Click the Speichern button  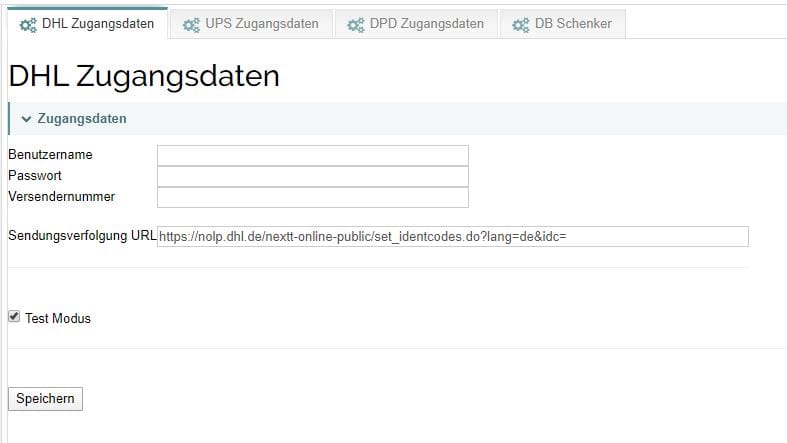pos(45,399)
